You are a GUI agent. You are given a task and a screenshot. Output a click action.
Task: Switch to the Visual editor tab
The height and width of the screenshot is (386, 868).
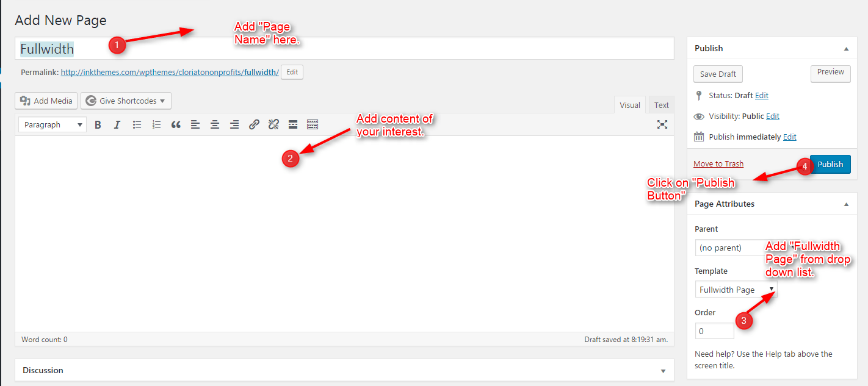pos(630,105)
